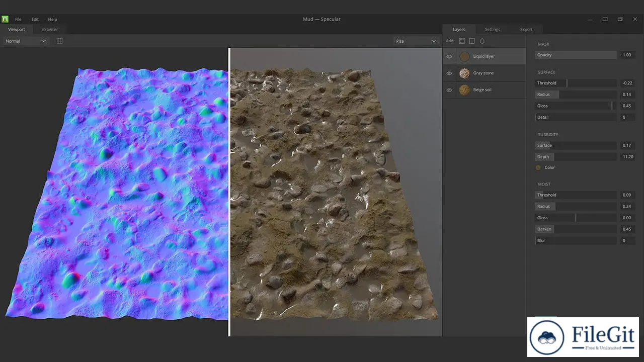Click the Beige soil thumbnail
Screen dimensions: 644x362
pyautogui.click(x=464, y=89)
